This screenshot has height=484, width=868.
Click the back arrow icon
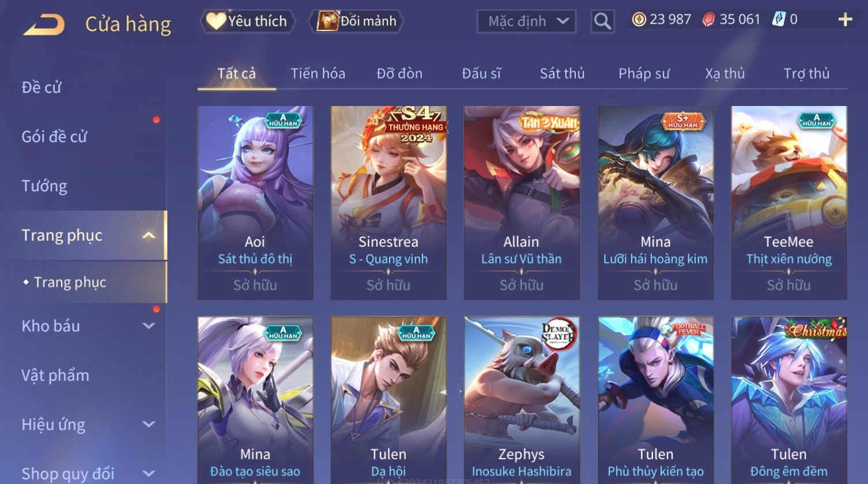click(44, 24)
